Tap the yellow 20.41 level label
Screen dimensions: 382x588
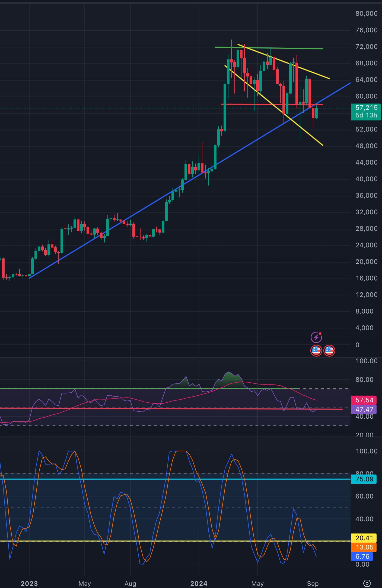click(364, 538)
